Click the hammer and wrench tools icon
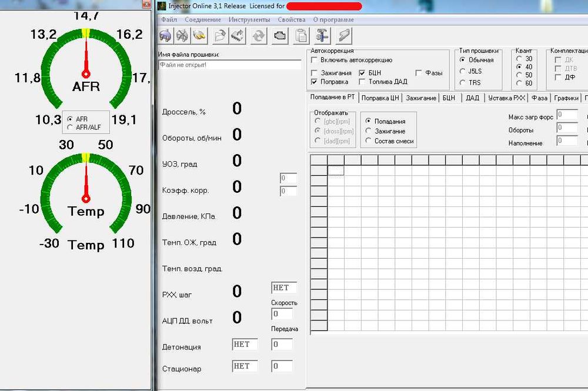The width and height of the screenshot is (588, 391). coord(322,36)
